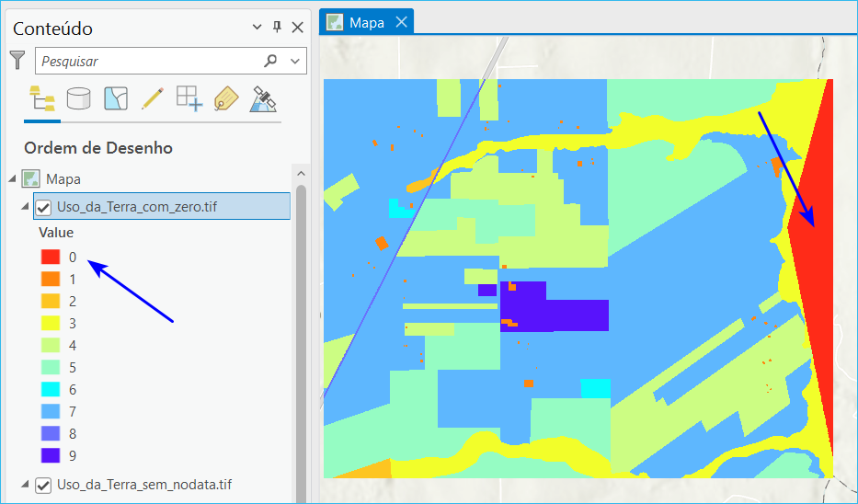Image resolution: width=858 pixels, height=504 pixels.
Task: Click the mint swatch for value 5
Action: coord(51,367)
